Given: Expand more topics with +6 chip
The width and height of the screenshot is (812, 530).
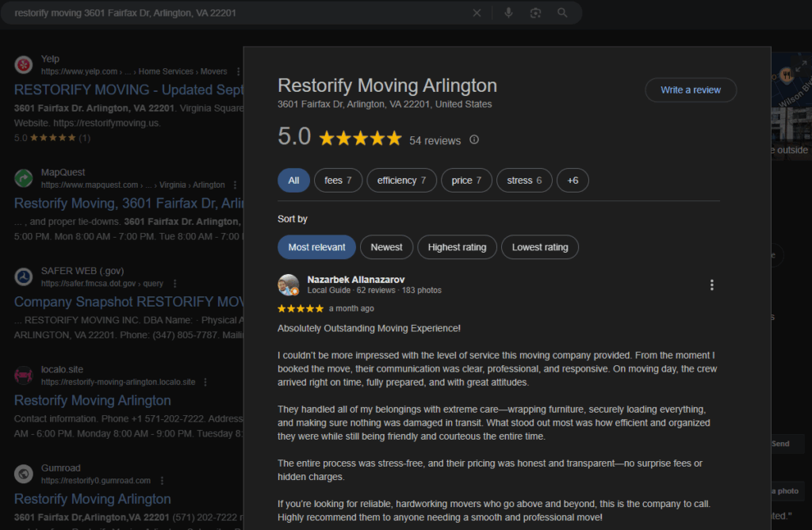Looking at the screenshot, I should click(x=573, y=181).
